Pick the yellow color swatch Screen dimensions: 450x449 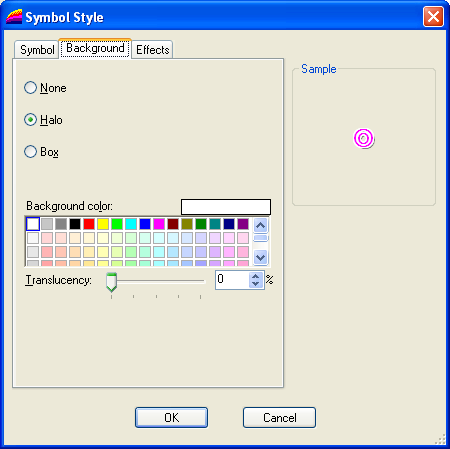click(103, 224)
